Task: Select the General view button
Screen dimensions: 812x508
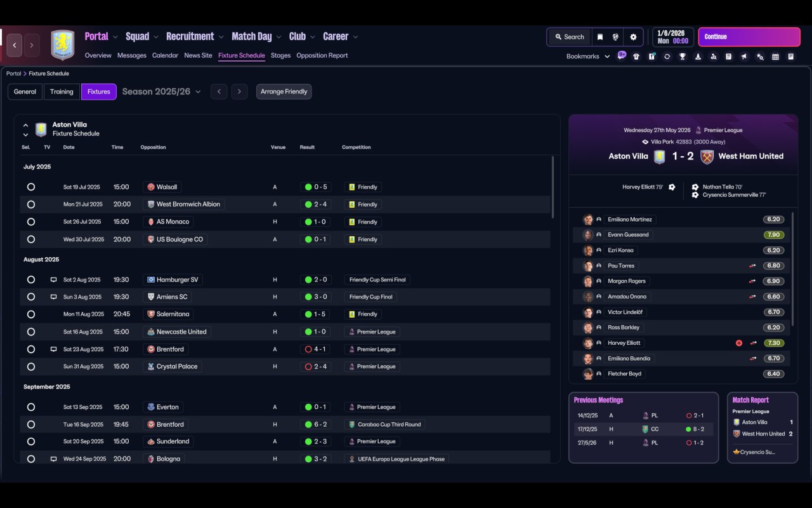Action: (25, 91)
